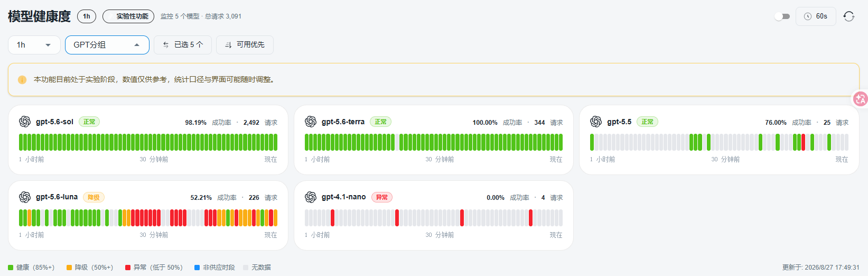The width and height of the screenshot is (868, 276).
Task: Click the 0.00% success rate value
Action: click(496, 198)
